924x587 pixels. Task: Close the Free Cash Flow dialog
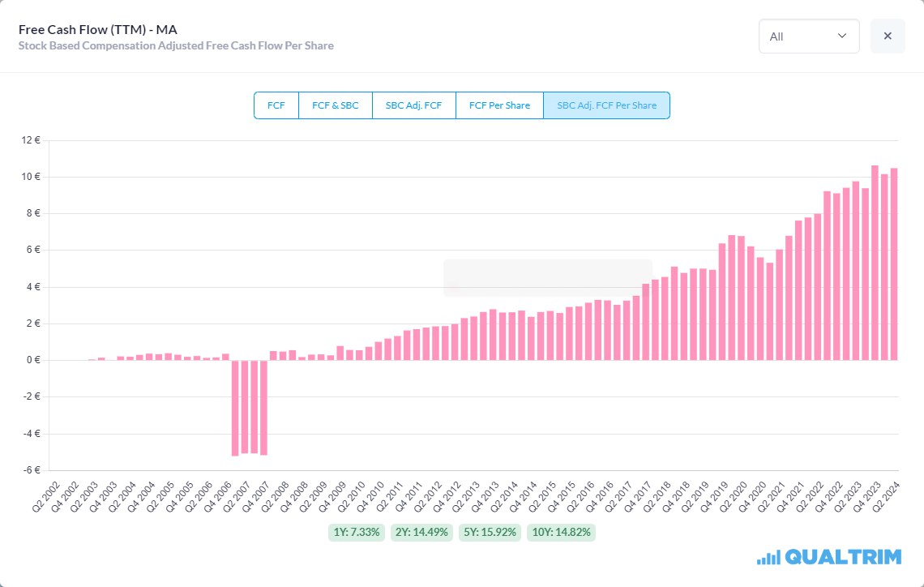pyautogui.click(x=888, y=36)
